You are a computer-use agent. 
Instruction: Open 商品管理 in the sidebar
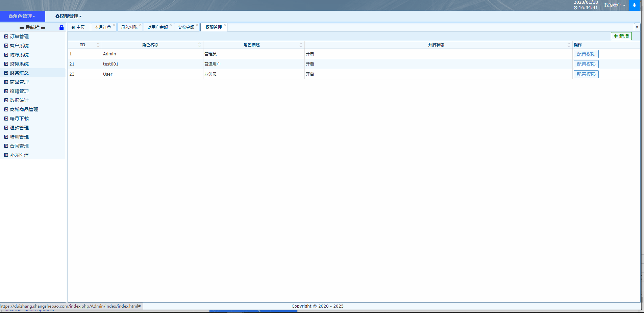19,82
